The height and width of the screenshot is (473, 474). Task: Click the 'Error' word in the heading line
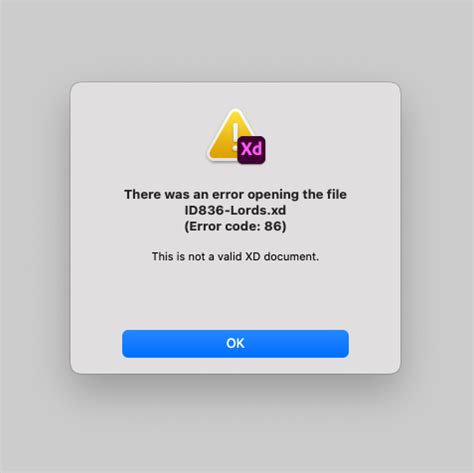(x=204, y=226)
